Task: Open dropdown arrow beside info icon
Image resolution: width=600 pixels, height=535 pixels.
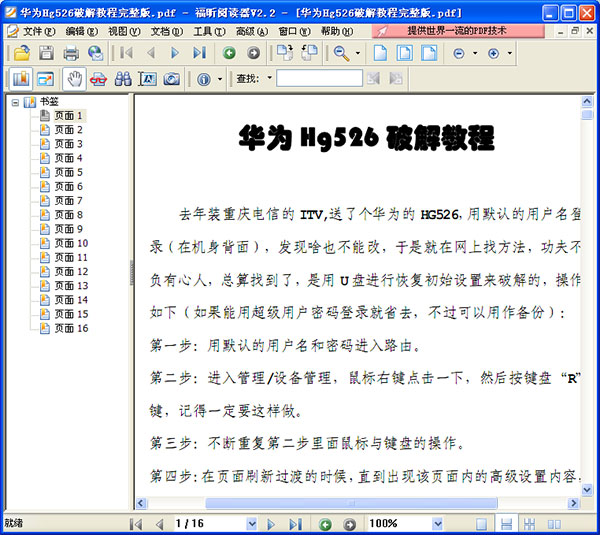Action: pyautogui.click(x=220, y=79)
